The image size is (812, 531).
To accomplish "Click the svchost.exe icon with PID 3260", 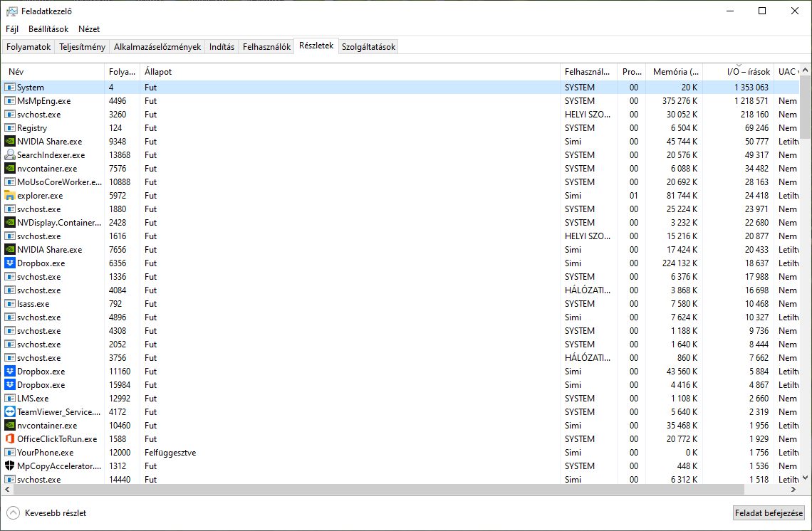I will click(9, 115).
